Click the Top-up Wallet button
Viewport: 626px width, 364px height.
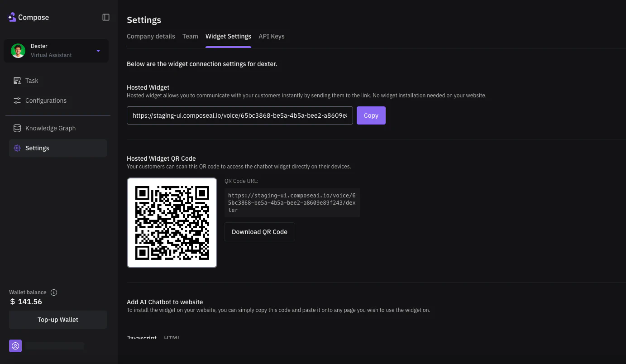tap(58, 320)
